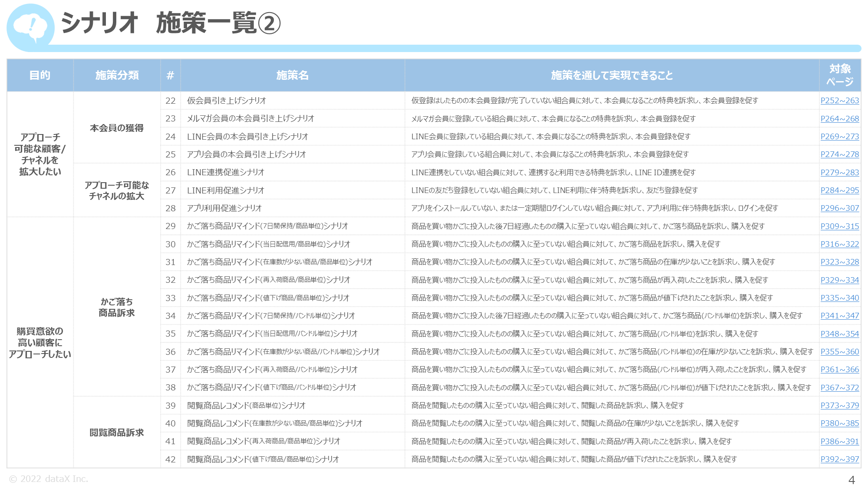This screenshot has width=868, height=488.
Task: Open page link P355~360
Action: [839, 352]
